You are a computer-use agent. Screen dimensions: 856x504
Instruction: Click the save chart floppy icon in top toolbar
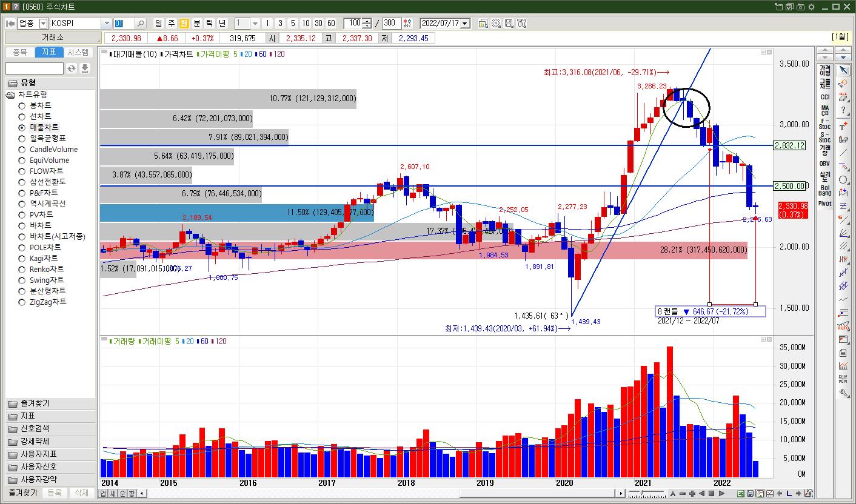pyautogui.click(x=509, y=24)
